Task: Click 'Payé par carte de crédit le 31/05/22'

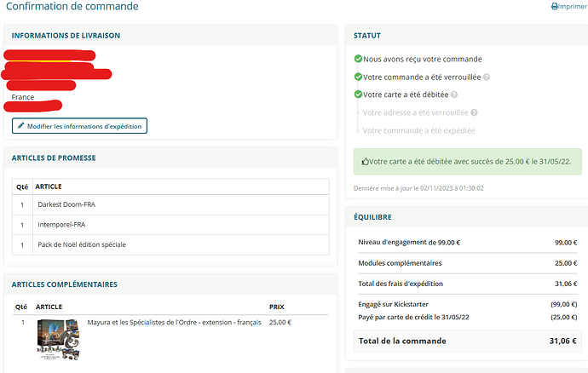Action: (x=413, y=317)
